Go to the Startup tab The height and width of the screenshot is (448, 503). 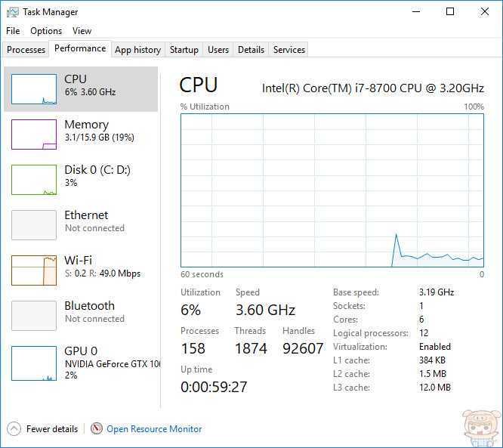coord(184,50)
